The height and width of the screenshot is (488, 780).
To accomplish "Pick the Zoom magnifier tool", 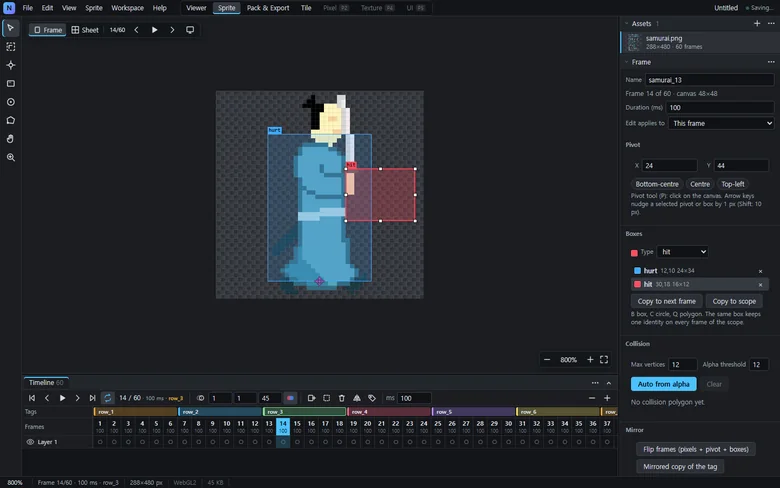I will coord(10,157).
